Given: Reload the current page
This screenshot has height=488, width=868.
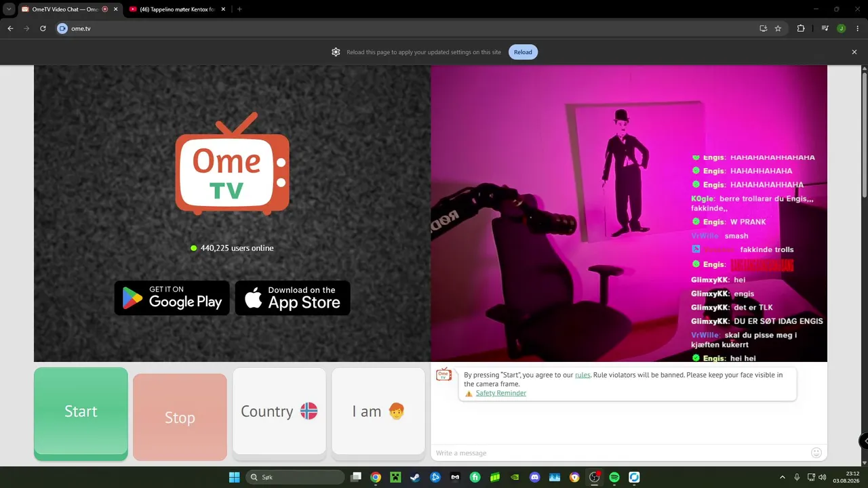Looking at the screenshot, I should coord(43,28).
